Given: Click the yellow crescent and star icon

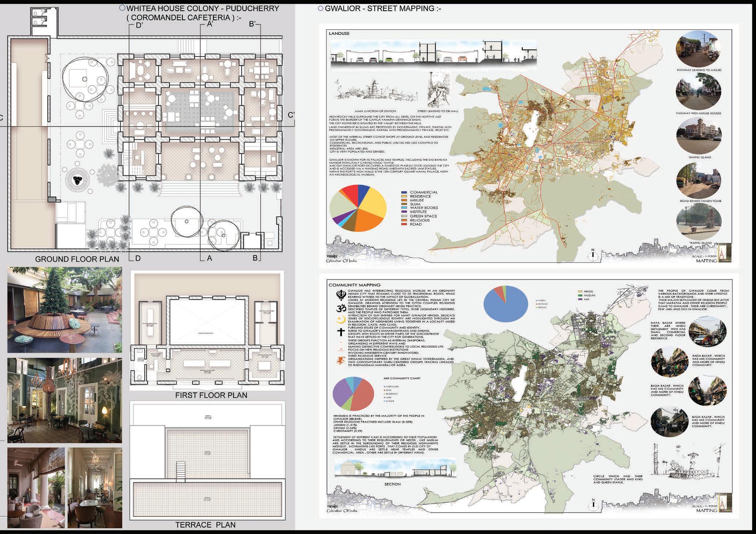Looking at the screenshot, I should pyautogui.click(x=341, y=320).
